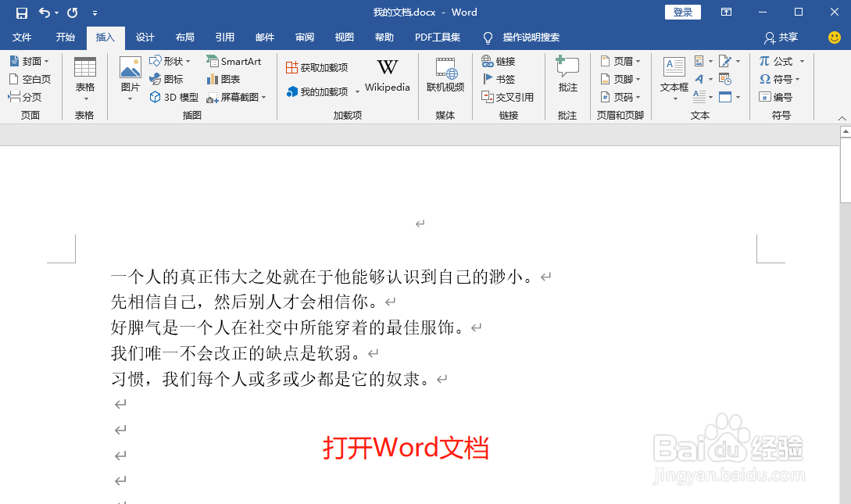The image size is (851, 504).
Task: Open the Page Number (页码) dropdown
Action: [620, 97]
